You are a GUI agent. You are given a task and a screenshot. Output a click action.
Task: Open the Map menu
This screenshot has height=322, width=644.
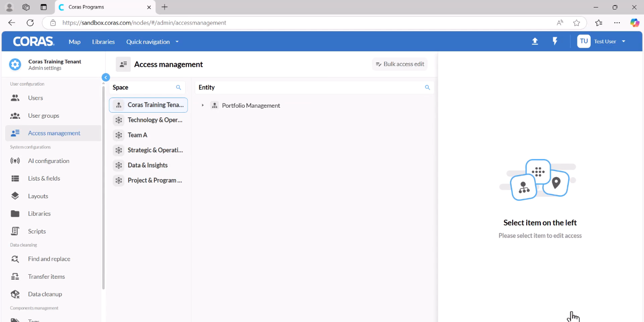74,42
